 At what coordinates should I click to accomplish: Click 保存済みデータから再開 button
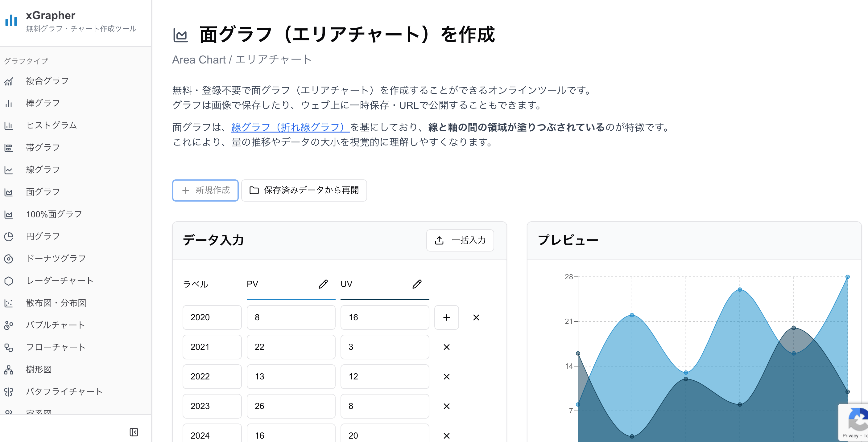tap(304, 190)
